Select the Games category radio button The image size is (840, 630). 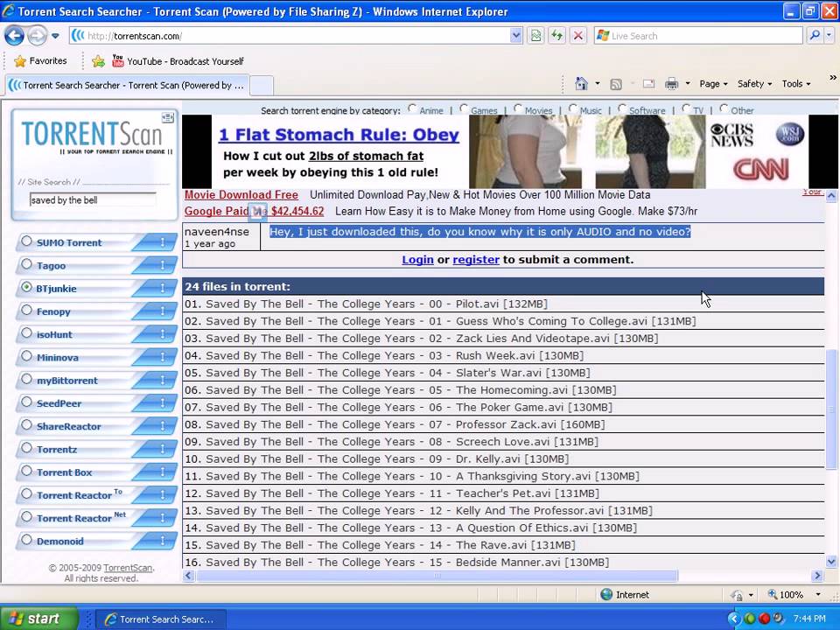point(464,108)
